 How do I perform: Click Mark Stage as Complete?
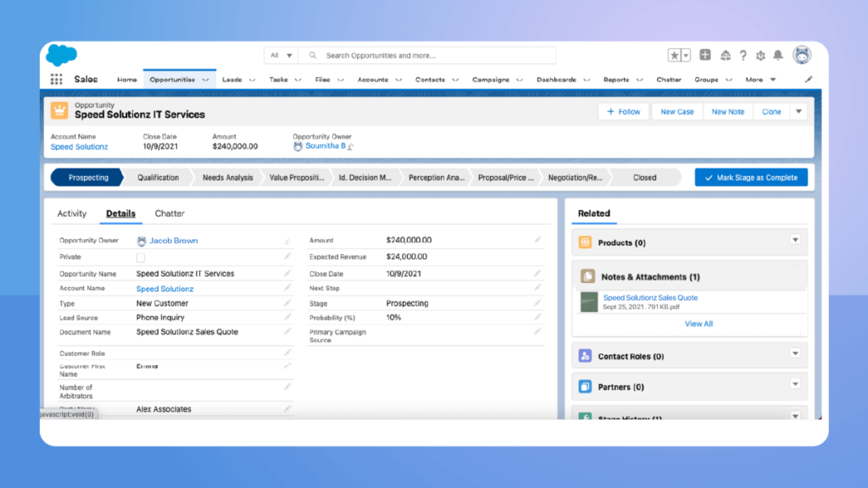(x=751, y=178)
